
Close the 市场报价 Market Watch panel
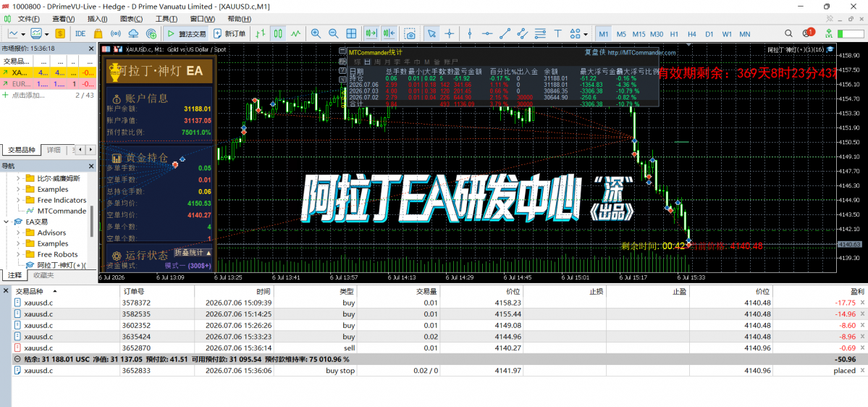(91, 49)
